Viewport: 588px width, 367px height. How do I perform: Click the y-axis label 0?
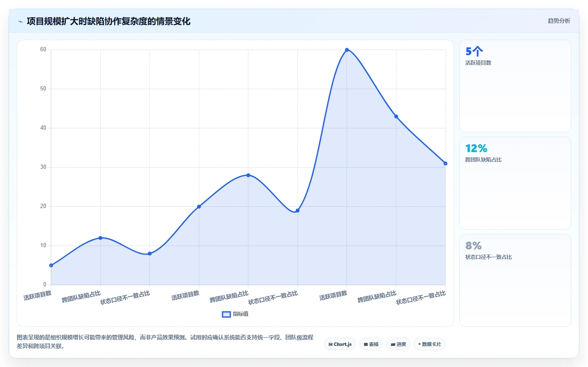tap(45, 285)
